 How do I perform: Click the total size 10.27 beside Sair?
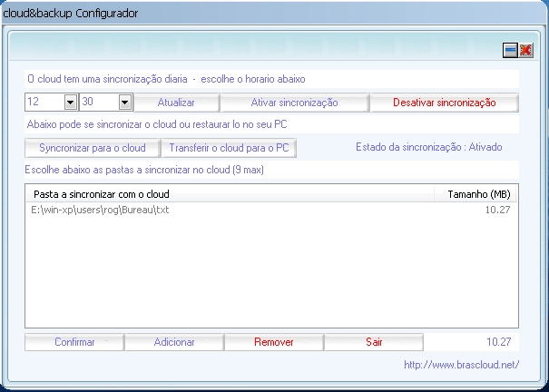(x=498, y=341)
